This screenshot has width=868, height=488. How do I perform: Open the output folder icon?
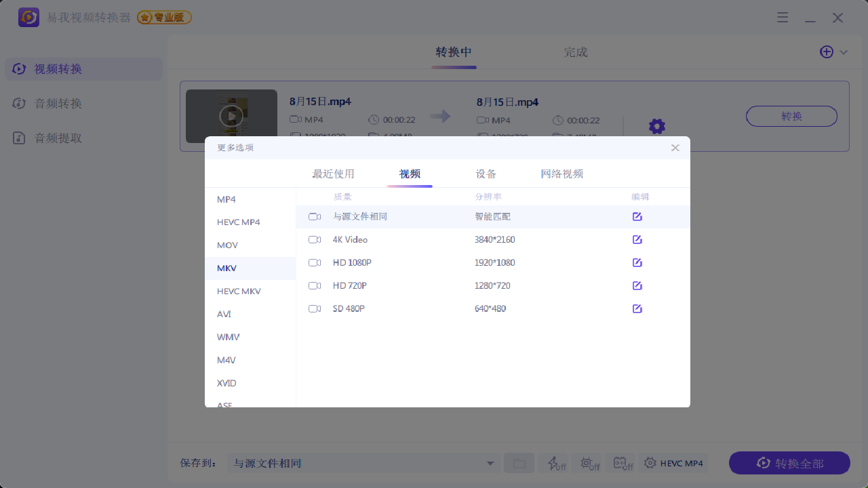pyautogui.click(x=519, y=464)
